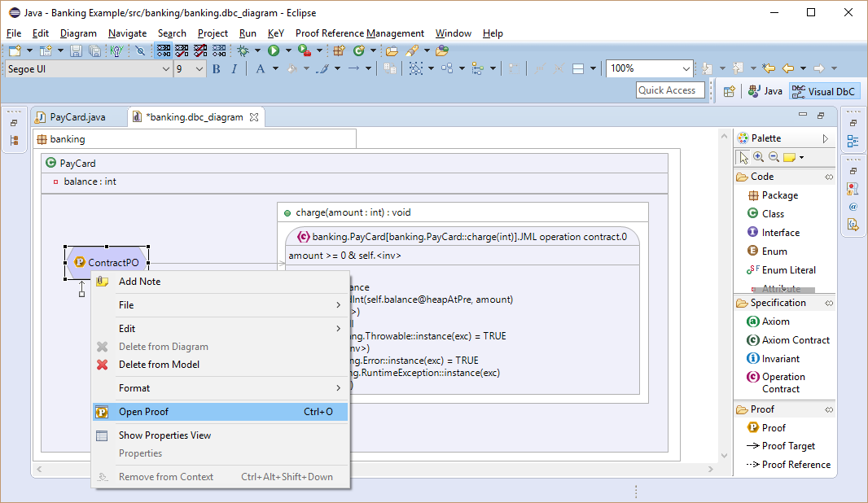This screenshot has width=868, height=503.
Task: Click the New Java Class icon
Action: 359,51
